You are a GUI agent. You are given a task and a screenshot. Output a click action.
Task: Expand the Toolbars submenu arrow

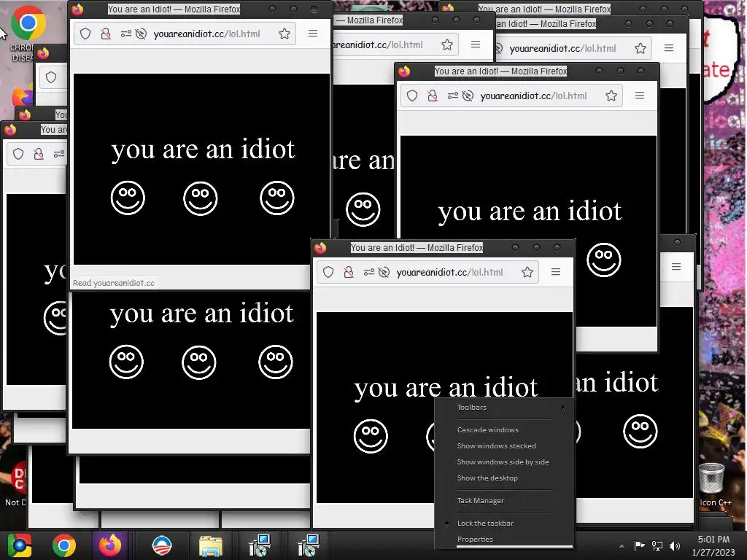click(563, 408)
